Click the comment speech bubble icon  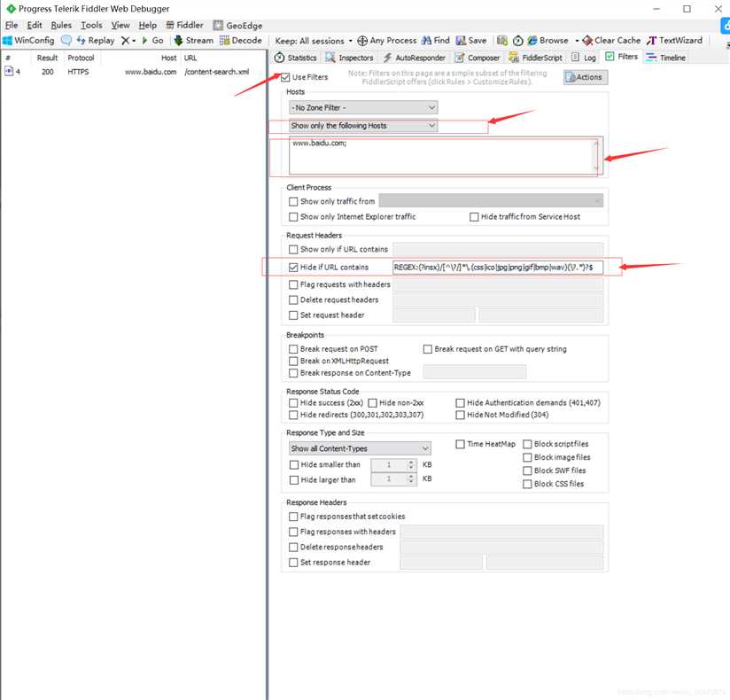coord(66,41)
